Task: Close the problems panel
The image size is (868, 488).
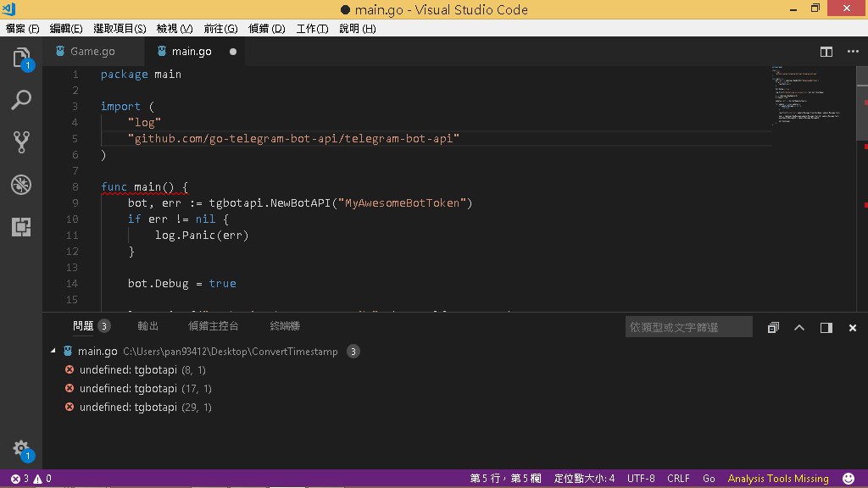Action: click(853, 328)
